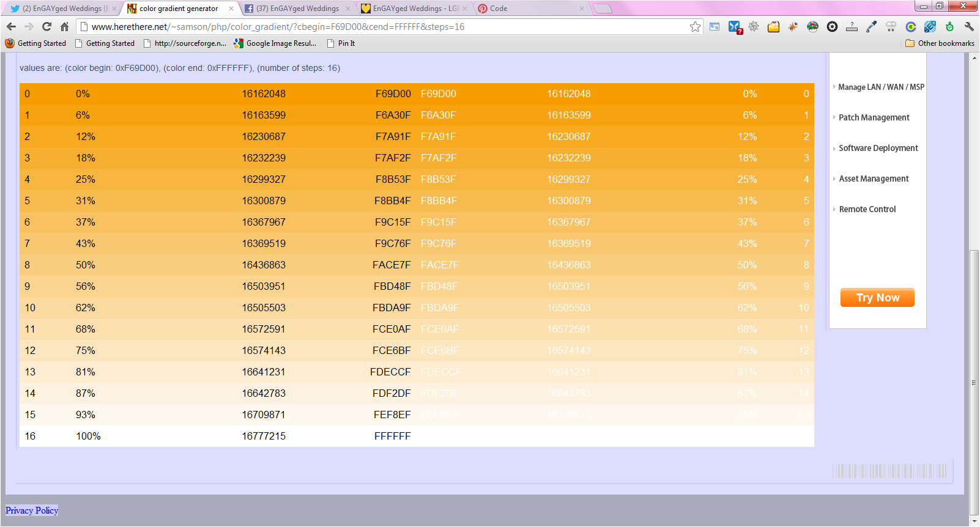The image size is (980, 527).
Task: Click the Pin It bookmarklet
Action: 341,43
